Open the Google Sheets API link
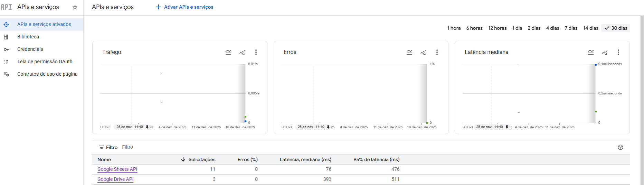Image resolution: width=644 pixels, height=185 pixels. [117, 169]
